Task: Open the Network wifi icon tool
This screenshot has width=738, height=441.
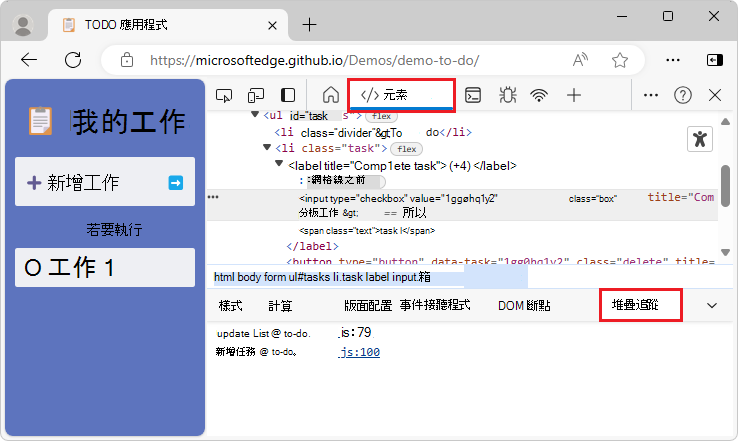Action: pyautogui.click(x=539, y=96)
